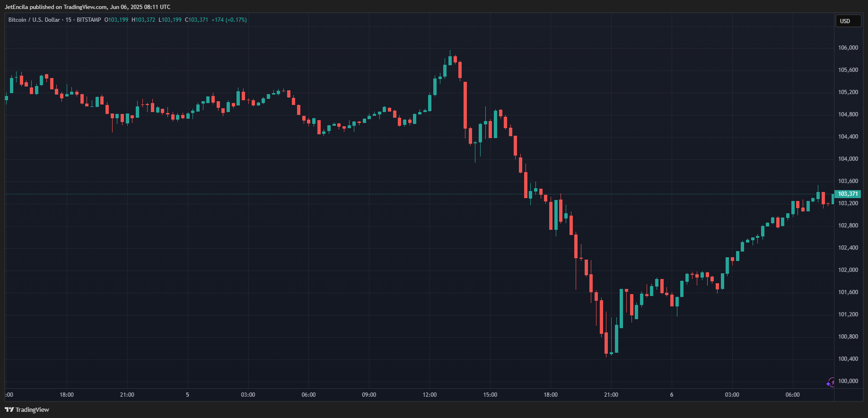
Task: Click the Bitcoin / U.S. Dollar symbol title
Action: [x=34, y=20]
